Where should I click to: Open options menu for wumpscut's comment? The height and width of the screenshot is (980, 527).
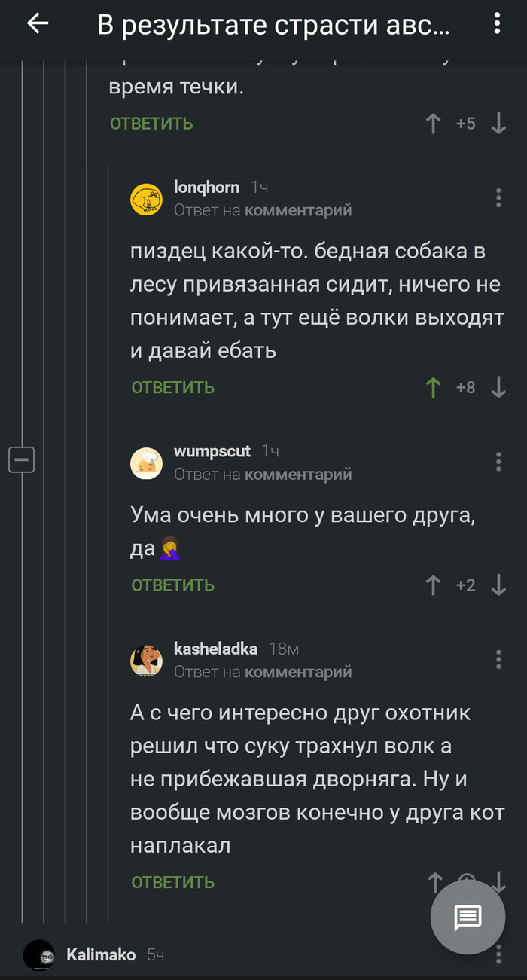pyautogui.click(x=498, y=462)
